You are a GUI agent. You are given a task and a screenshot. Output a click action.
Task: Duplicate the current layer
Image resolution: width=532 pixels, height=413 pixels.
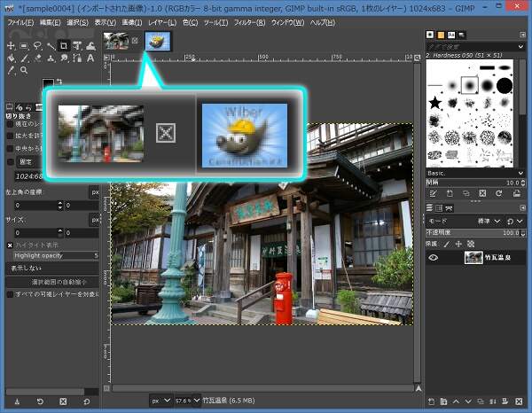tap(481, 401)
